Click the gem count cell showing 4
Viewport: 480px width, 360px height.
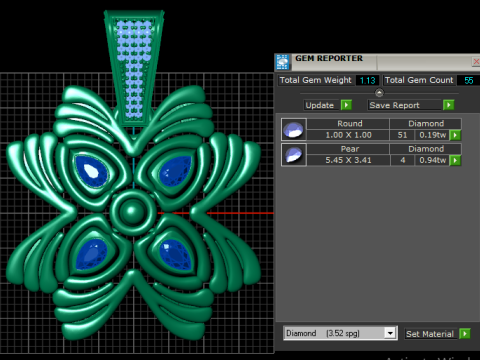[x=402, y=160]
